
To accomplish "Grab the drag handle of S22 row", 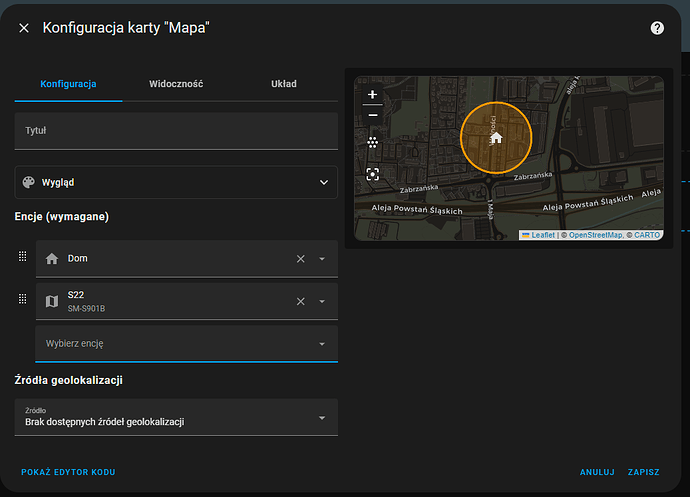I will coord(22,299).
